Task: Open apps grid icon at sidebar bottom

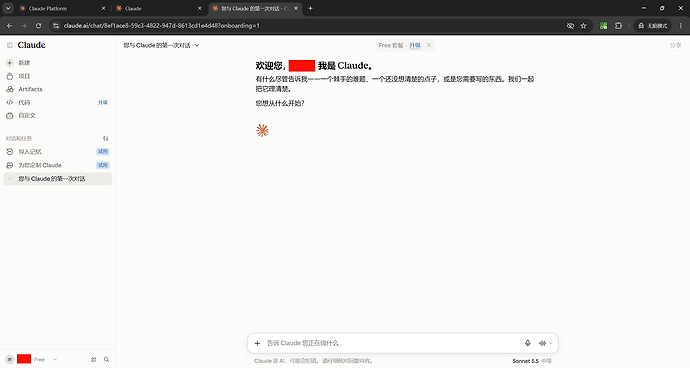Action: pyautogui.click(x=93, y=359)
